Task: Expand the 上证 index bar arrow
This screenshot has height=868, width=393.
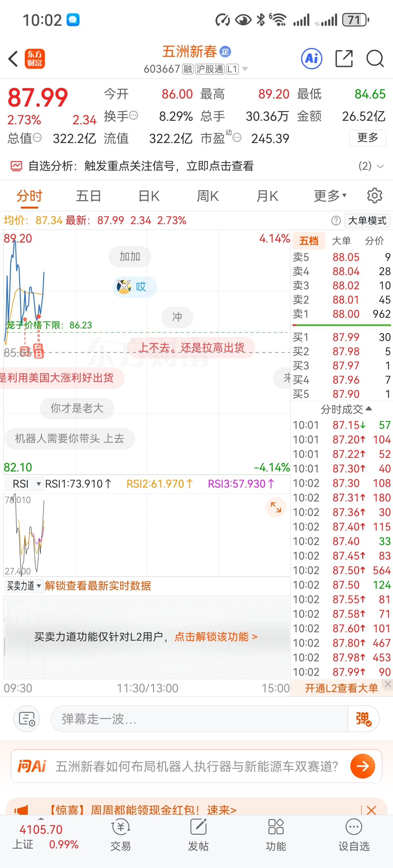Action: 41,819
